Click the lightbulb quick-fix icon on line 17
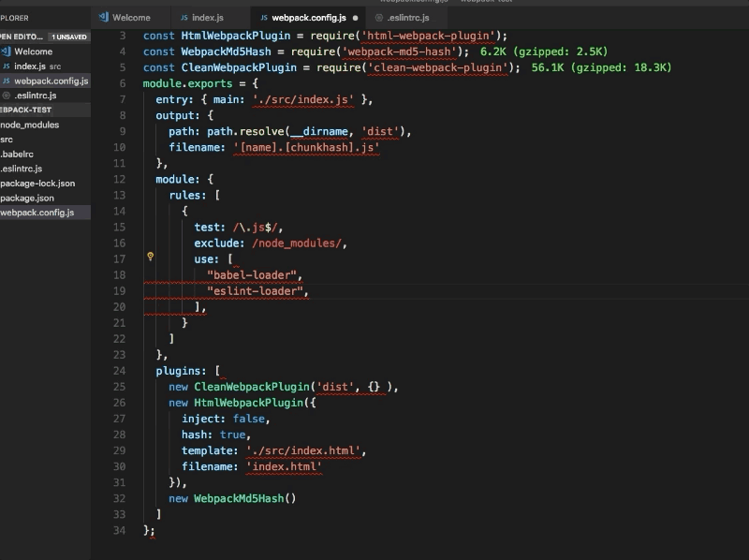The height and width of the screenshot is (560, 749). (151, 257)
